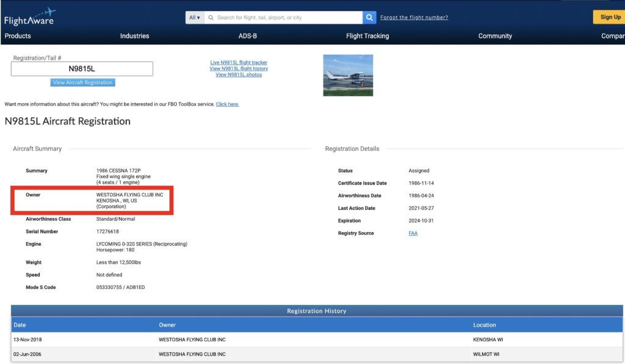Click the Aircraft Summary section label

pyautogui.click(x=37, y=149)
